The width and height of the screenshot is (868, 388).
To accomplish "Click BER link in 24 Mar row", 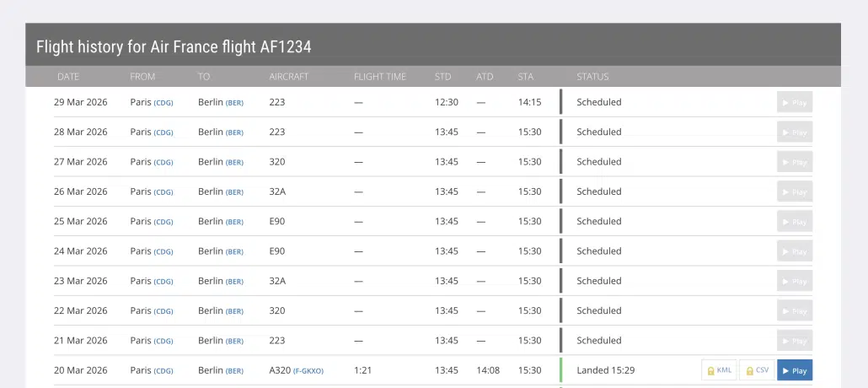I will (x=234, y=252).
